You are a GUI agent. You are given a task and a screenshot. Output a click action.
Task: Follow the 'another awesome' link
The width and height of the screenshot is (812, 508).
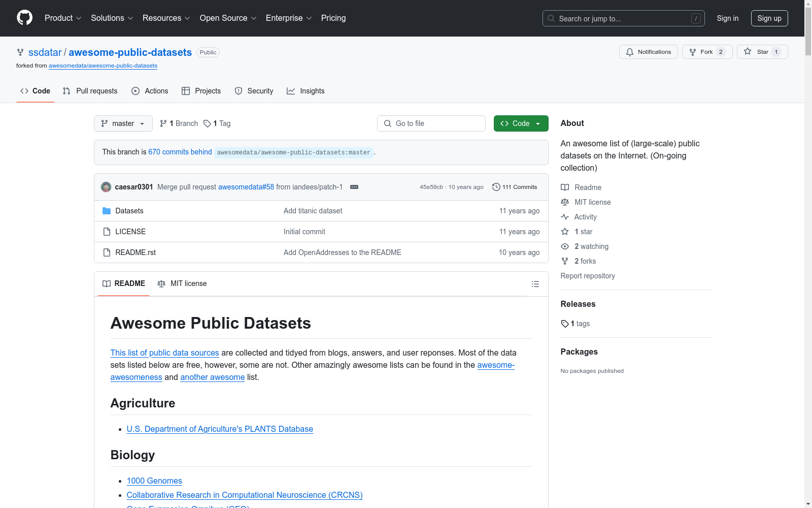click(x=213, y=377)
